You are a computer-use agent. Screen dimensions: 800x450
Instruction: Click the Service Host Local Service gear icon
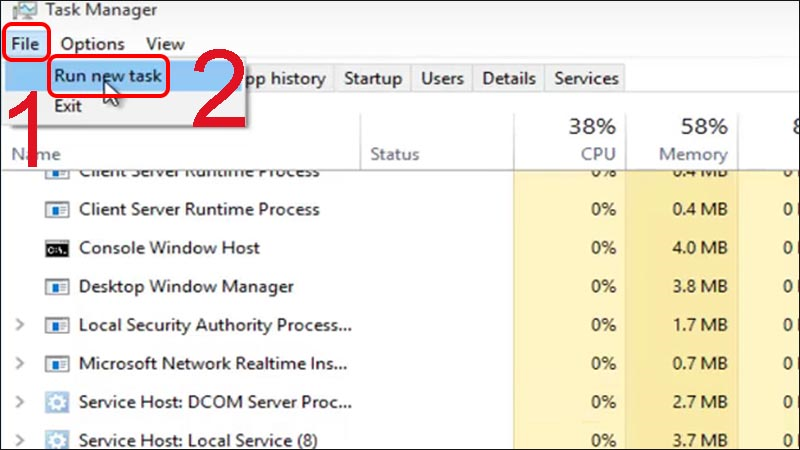click(x=57, y=439)
